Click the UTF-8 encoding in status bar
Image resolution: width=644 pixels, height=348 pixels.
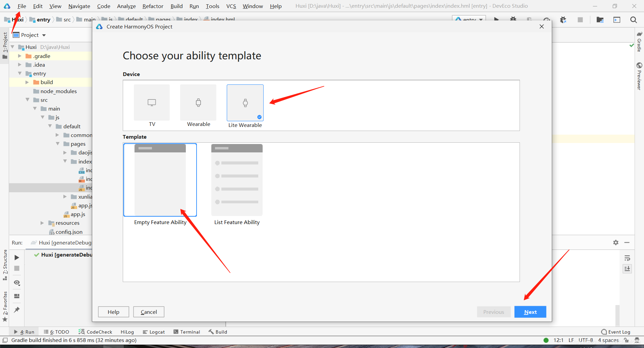pyautogui.click(x=586, y=340)
